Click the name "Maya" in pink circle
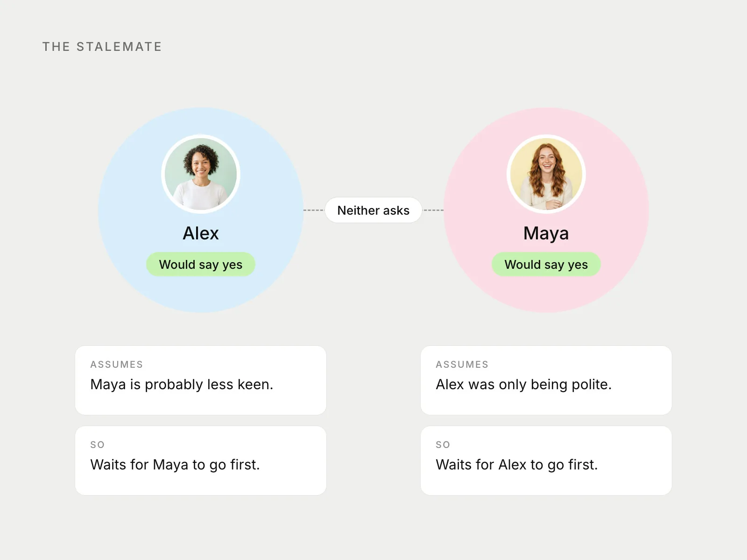 pos(546,233)
